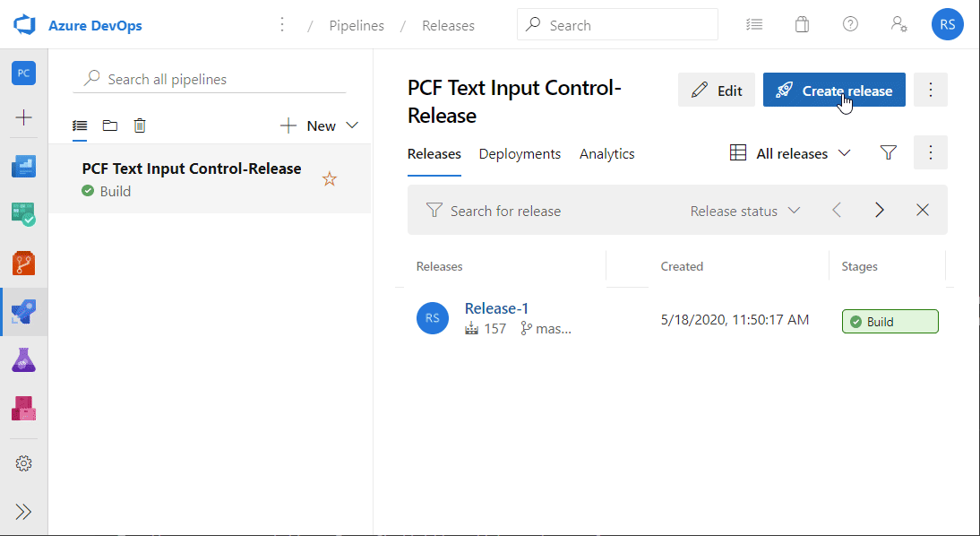Show the deleted pipelines trash icon

pos(140,125)
